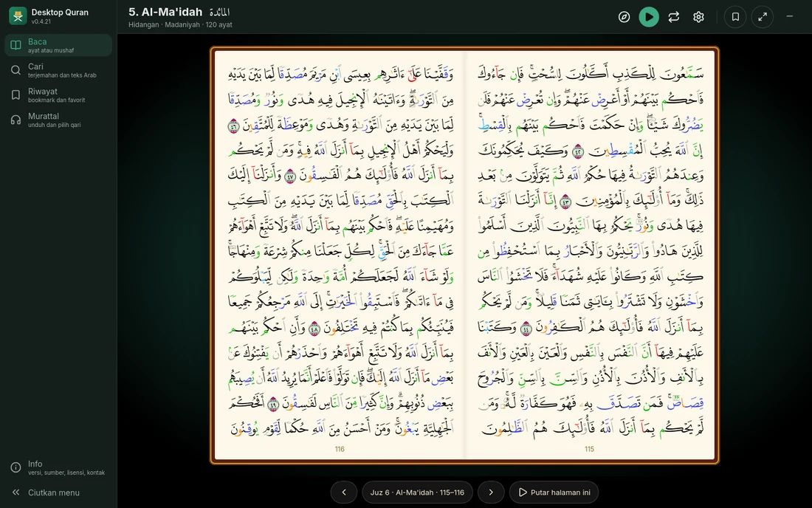This screenshot has width=812, height=508.
Task: Select the ayah 42 end marker
Action: pos(578,151)
